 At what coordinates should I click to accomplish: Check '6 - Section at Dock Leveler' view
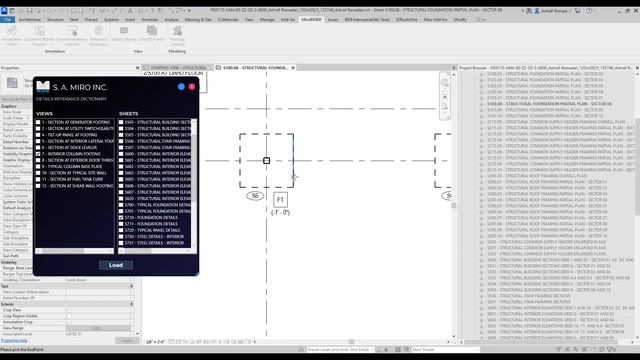point(38,147)
